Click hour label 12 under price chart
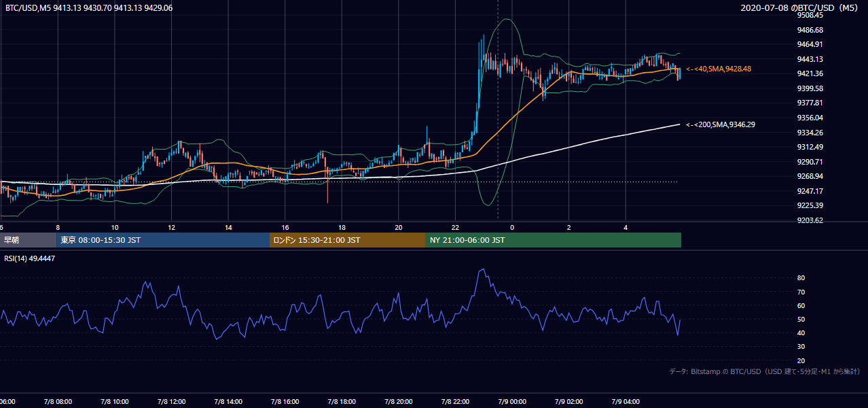This screenshot has width=868, height=408. (x=172, y=227)
